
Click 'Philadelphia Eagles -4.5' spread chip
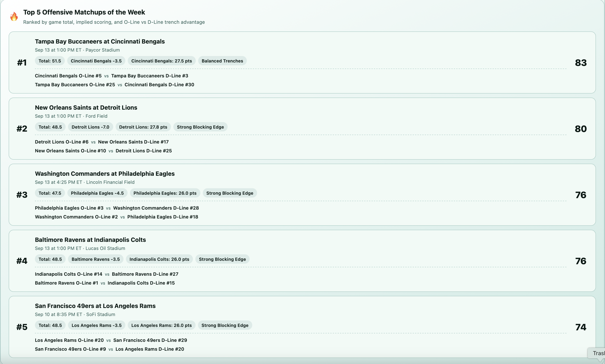point(97,193)
